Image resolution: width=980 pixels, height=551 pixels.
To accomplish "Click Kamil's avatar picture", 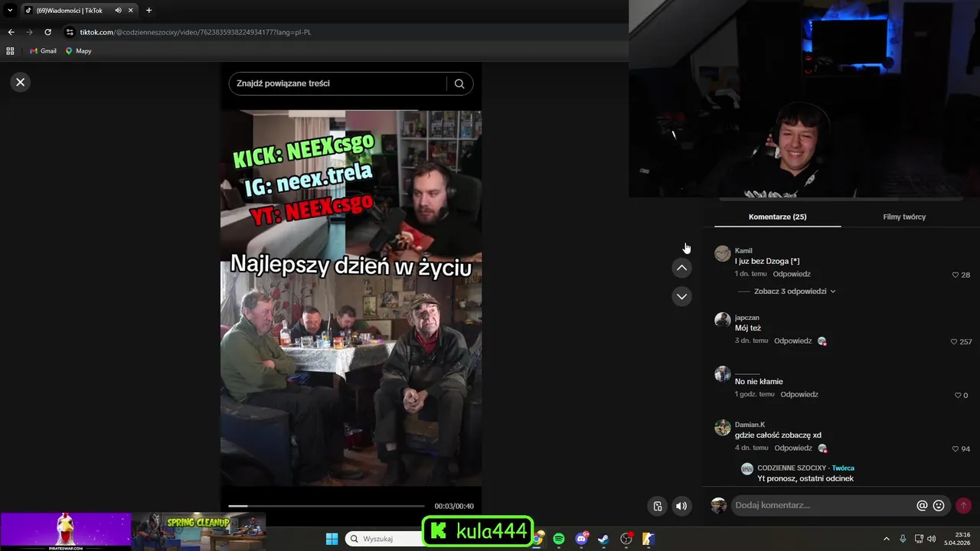I will pos(722,253).
